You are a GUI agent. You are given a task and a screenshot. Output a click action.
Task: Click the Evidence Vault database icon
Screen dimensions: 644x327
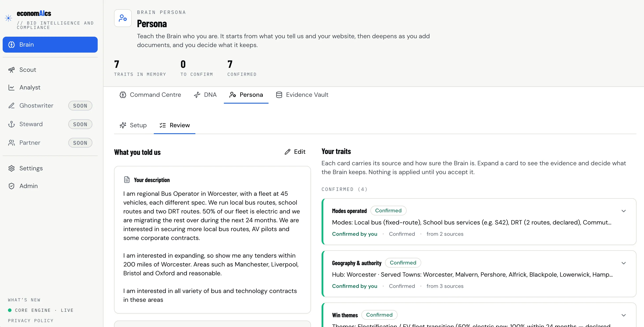point(279,95)
